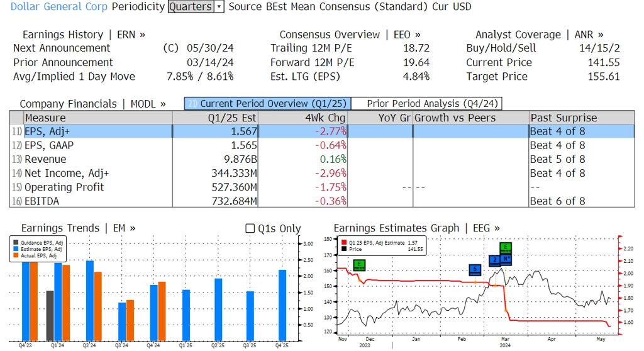The height and width of the screenshot is (351, 644).
Task: Click the gray Guidance EPS legend swatch
Action: [x=16, y=243]
